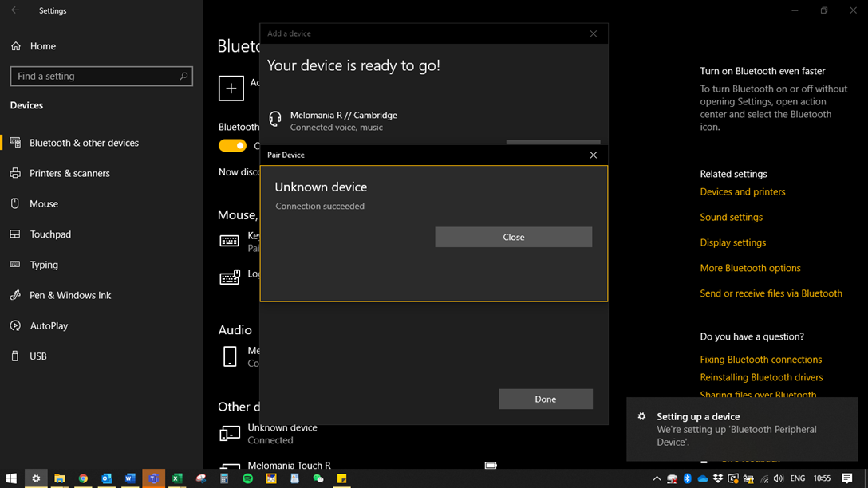Click Send or receive files via Bluetooth
The width and height of the screenshot is (868, 488).
771,293
